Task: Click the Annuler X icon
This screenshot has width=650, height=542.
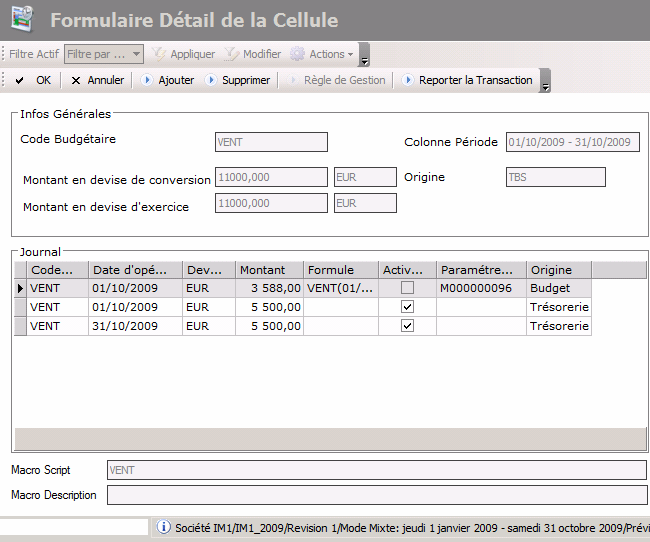Action: coord(76,80)
